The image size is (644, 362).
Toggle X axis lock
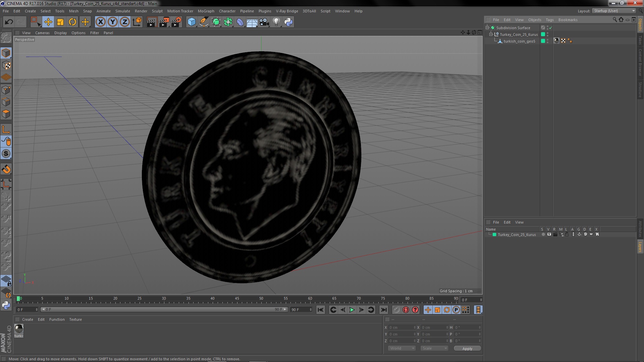tap(100, 22)
